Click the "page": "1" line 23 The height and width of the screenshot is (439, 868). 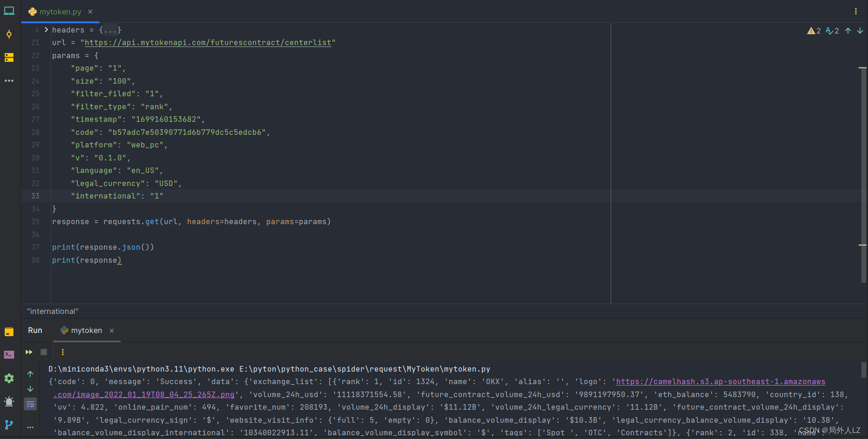click(x=98, y=68)
